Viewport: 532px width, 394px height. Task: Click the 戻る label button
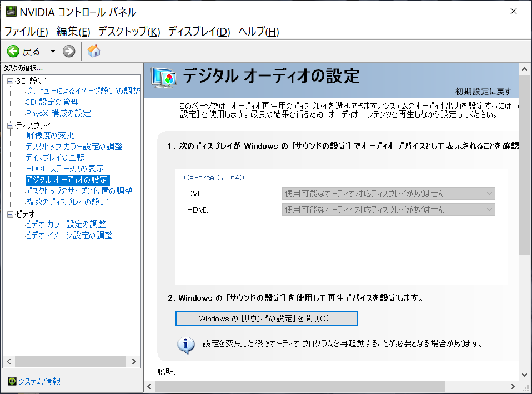pyautogui.click(x=31, y=52)
